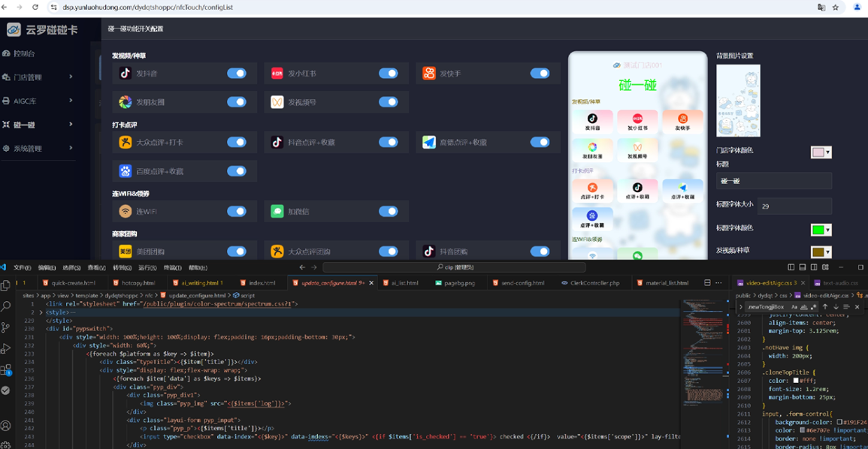Click the background image thumbnail under 背景图片设置
The height and width of the screenshot is (449, 868).
[x=738, y=101]
